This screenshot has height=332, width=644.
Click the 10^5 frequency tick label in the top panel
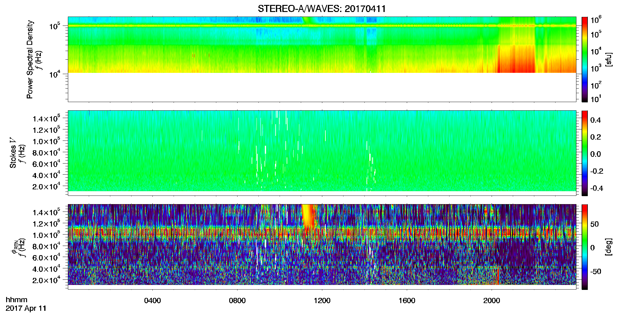55,26
